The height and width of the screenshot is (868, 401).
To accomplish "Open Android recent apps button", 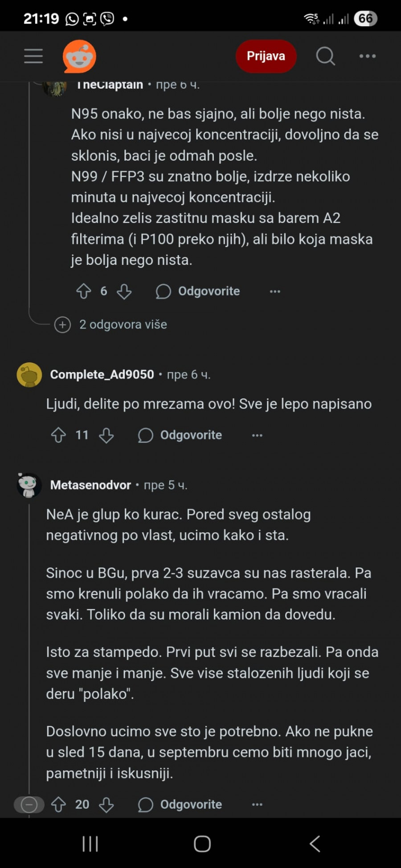I will 90,844.
